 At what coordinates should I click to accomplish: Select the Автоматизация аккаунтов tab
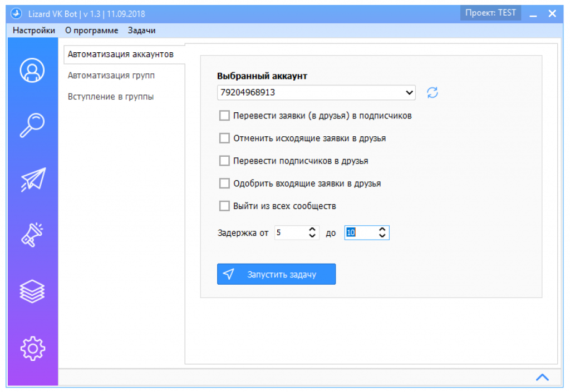click(124, 54)
